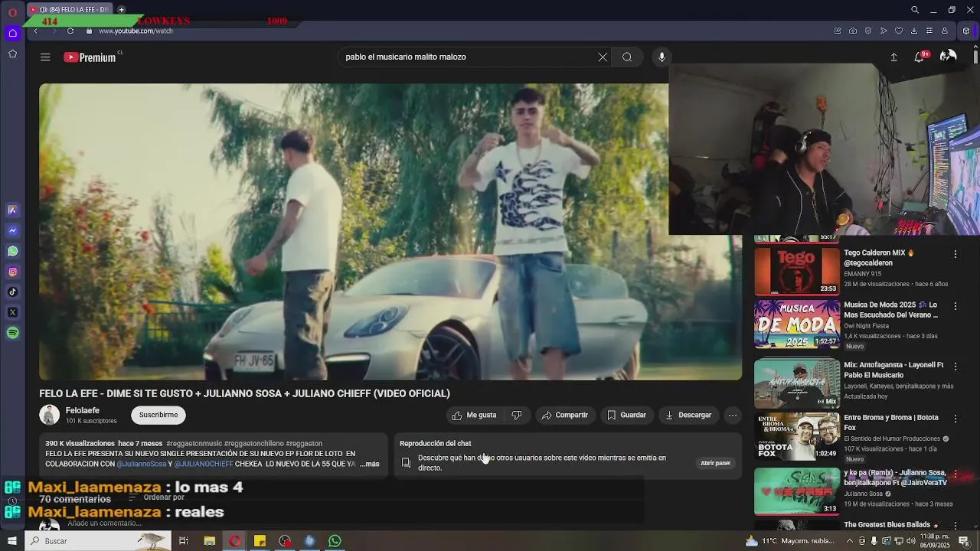Reload the YouTube page
The image size is (980, 551).
(70, 31)
